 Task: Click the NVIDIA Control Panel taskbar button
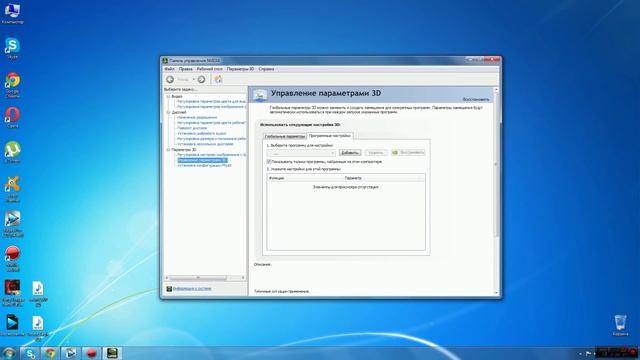[x=112, y=353]
